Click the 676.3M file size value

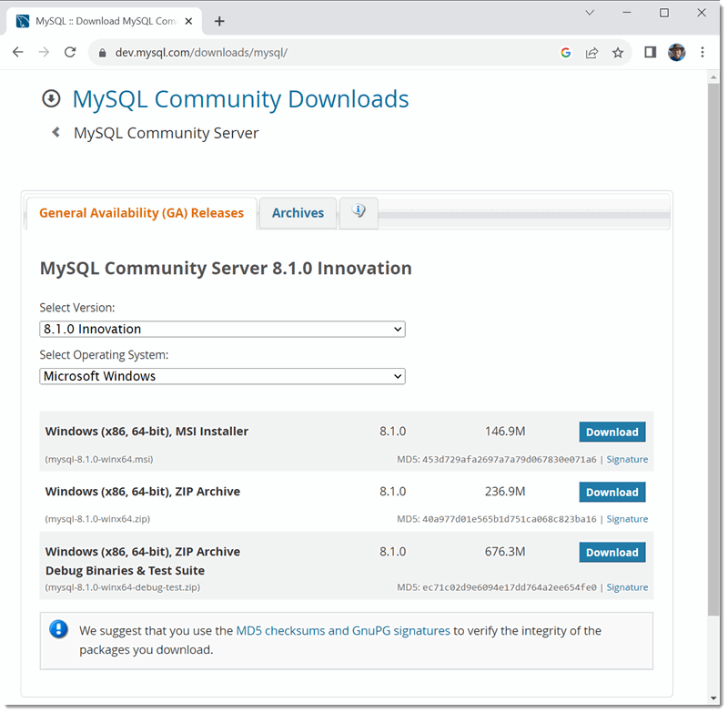[505, 552]
